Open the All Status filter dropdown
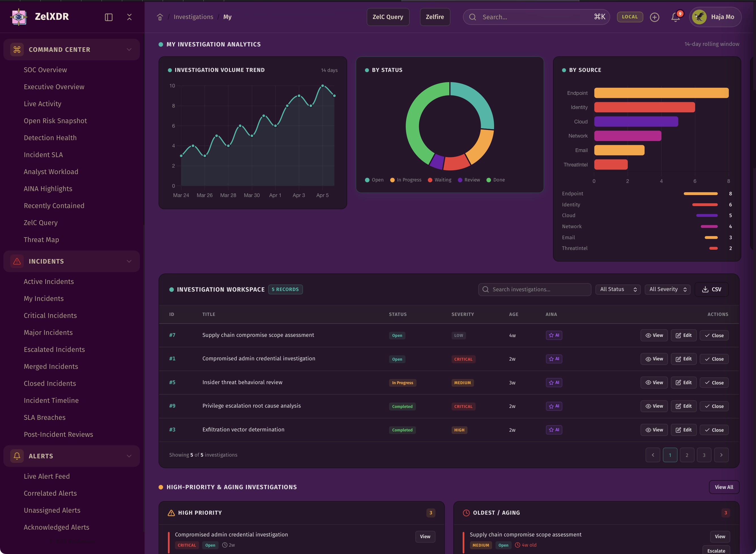 [618, 289]
